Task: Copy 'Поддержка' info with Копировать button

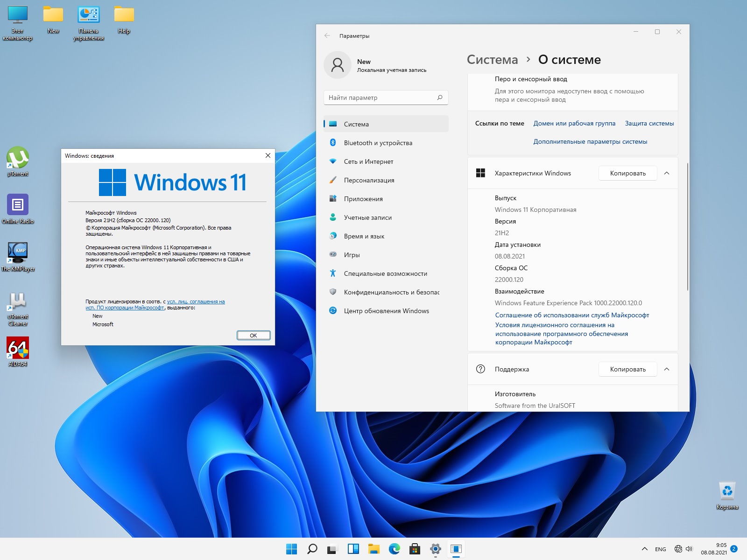Action: click(628, 369)
